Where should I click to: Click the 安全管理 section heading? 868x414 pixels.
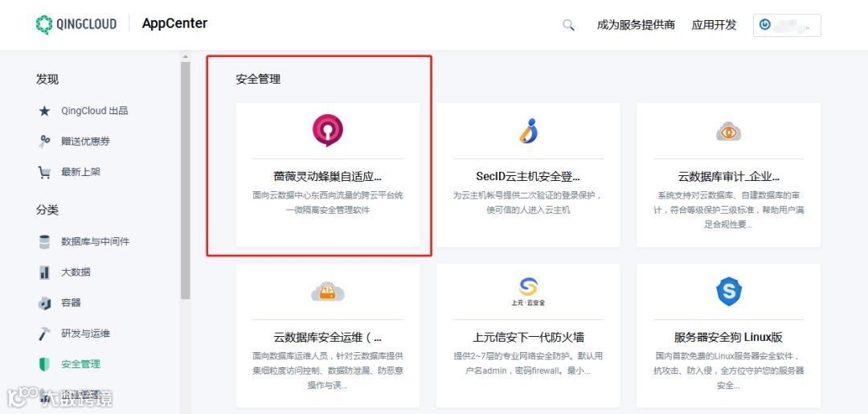(x=258, y=79)
